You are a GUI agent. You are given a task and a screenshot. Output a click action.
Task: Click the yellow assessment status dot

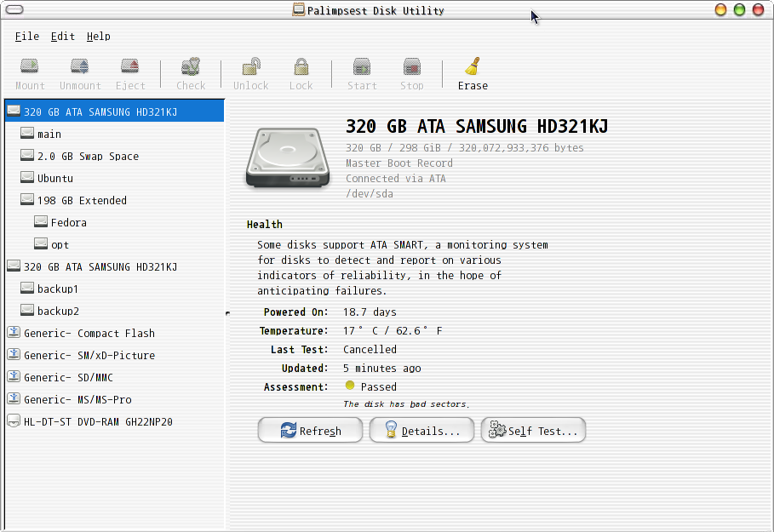tap(350, 386)
